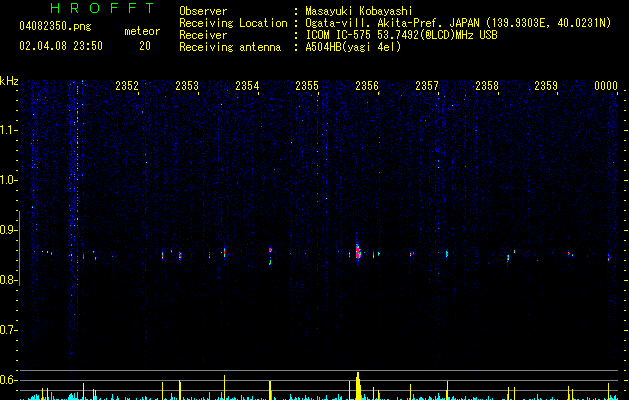This screenshot has height=400, width=629.
Task: Click the 2357 time marker
Action: [x=427, y=86]
